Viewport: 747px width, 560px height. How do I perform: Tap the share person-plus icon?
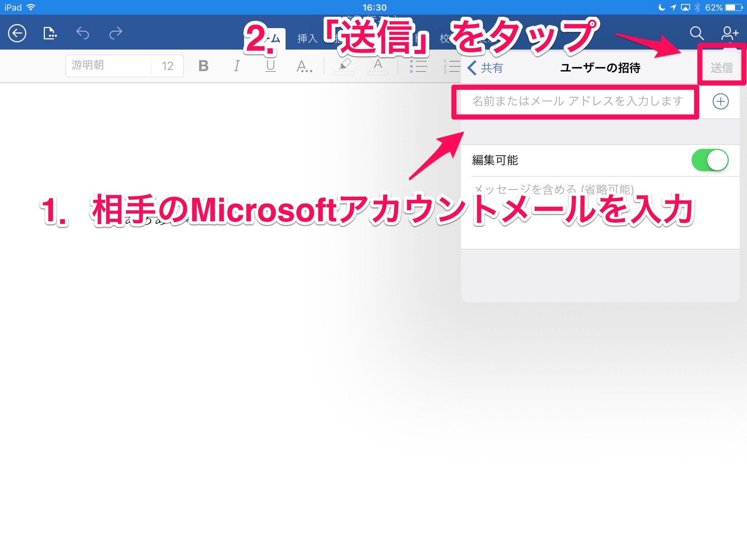coord(729,34)
